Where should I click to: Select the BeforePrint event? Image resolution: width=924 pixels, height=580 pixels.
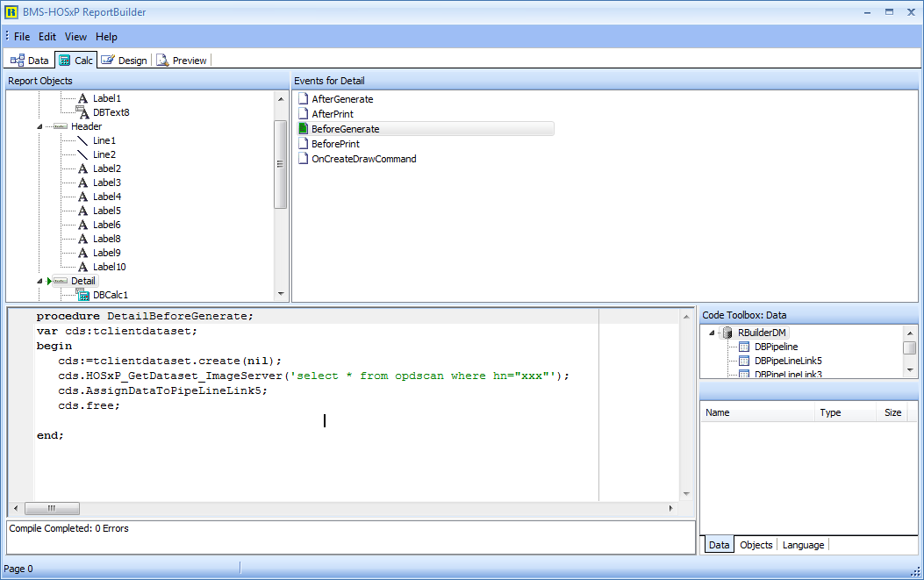pos(335,144)
